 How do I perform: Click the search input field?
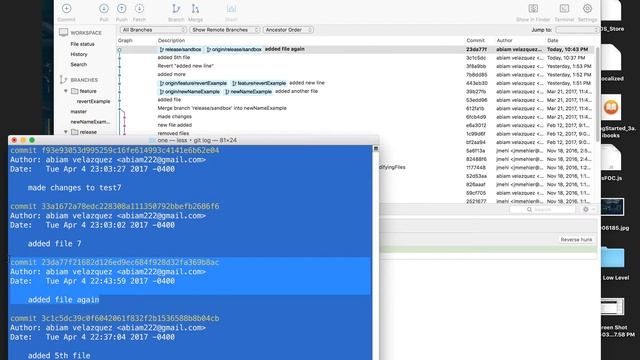pos(542,209)
